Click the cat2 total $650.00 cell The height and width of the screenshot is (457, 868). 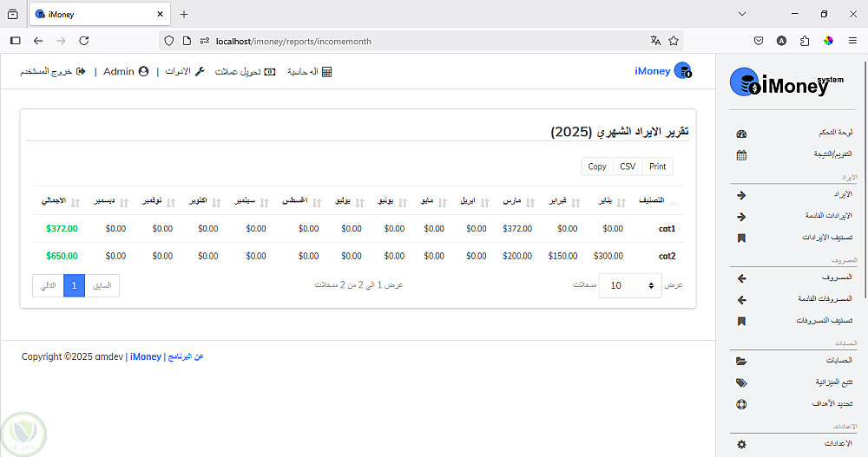[x=62, y=256]
